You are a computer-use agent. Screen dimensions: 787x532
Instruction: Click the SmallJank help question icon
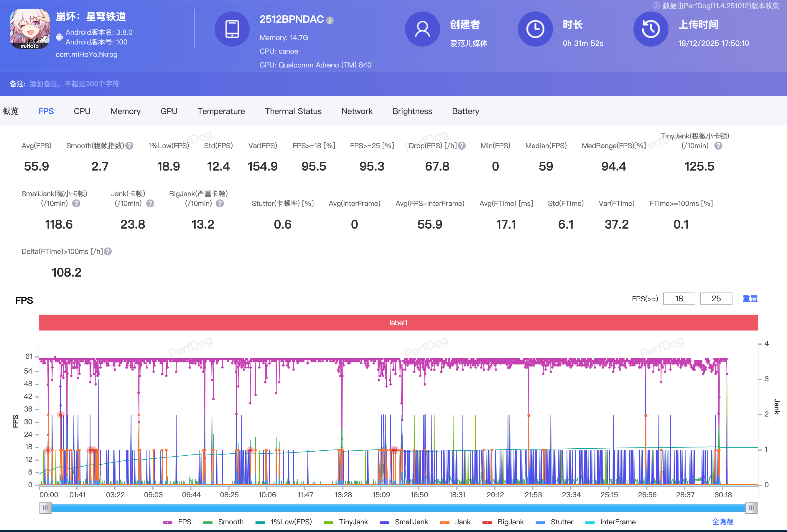[77, 203]
